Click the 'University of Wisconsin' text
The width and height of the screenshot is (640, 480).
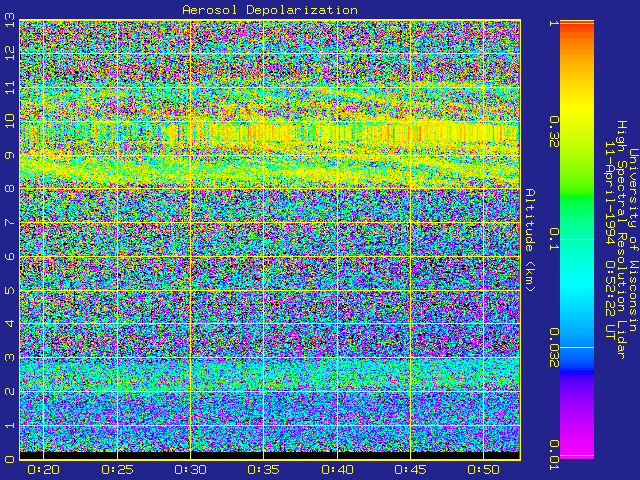[633, 240]
